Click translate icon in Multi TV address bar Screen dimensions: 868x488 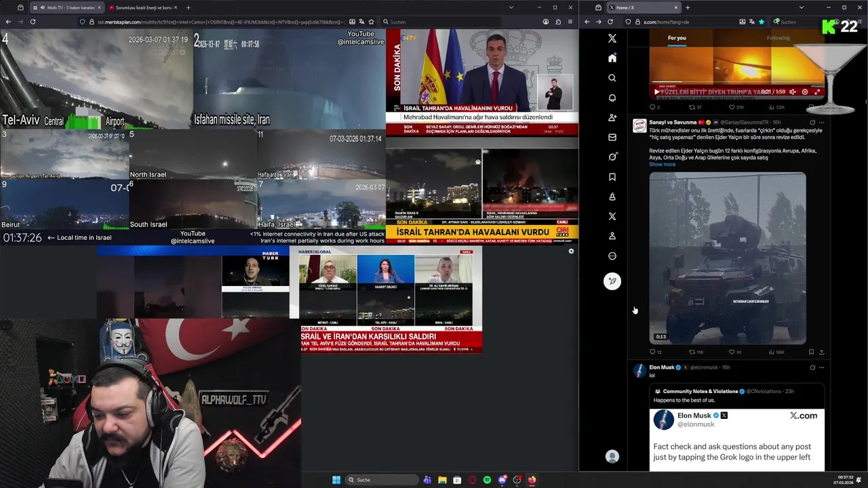362,22
